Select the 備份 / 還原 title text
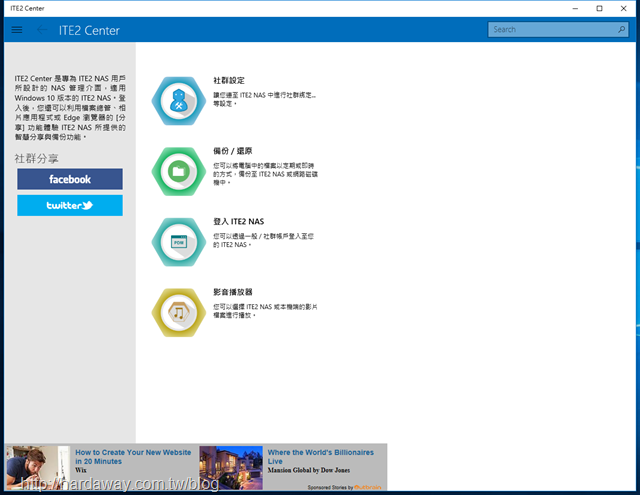Image resolution: width=640 pixels, height=495 pixels. point(233,151)
